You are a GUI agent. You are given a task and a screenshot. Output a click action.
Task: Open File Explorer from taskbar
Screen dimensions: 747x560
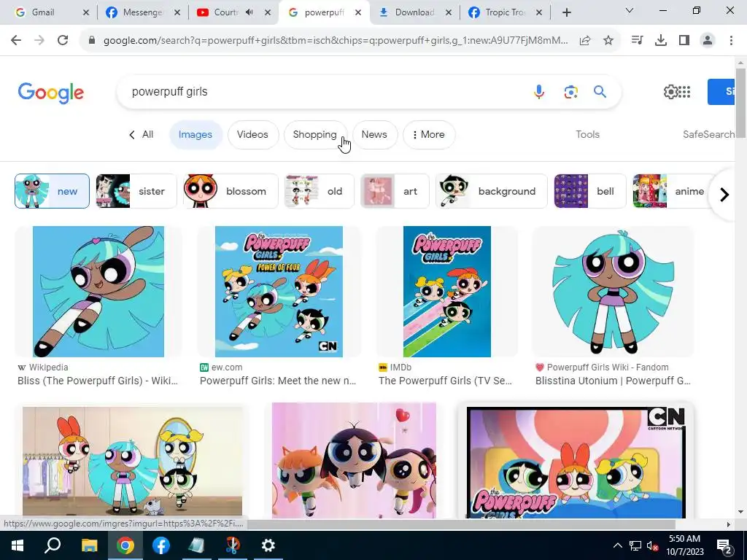(x=89, y=545)
